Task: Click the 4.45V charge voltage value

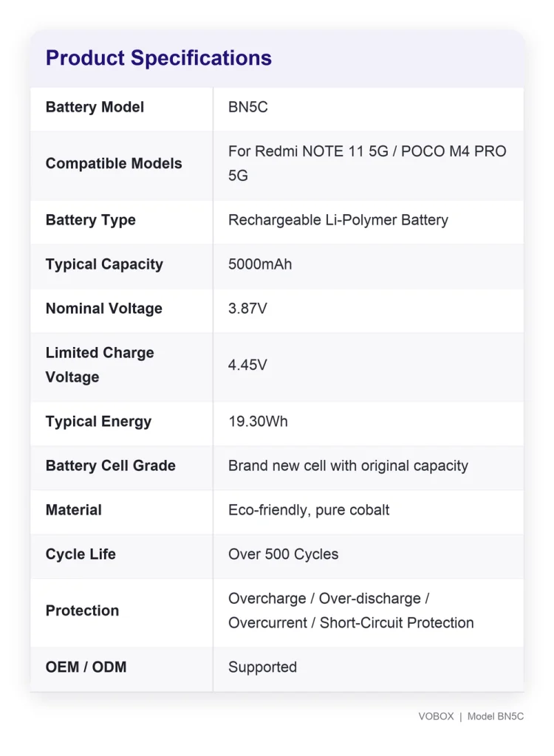Action: click(247, 365)
